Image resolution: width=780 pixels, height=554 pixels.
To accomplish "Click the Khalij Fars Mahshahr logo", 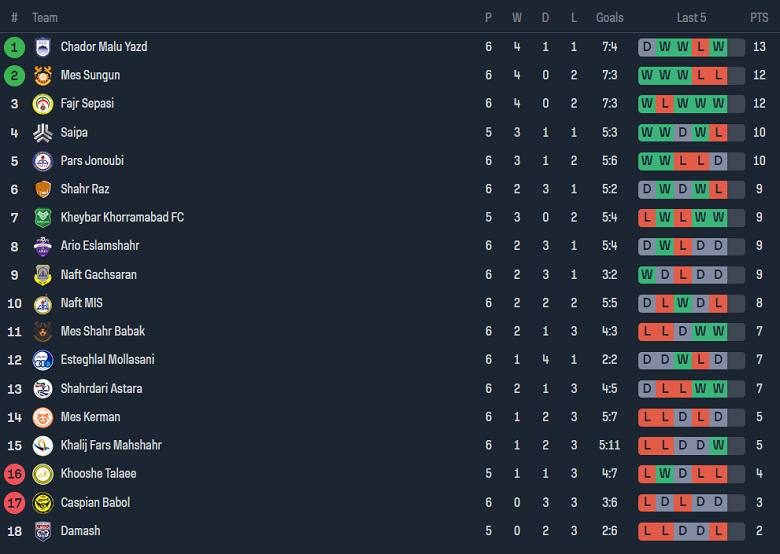I will (42, 446).
